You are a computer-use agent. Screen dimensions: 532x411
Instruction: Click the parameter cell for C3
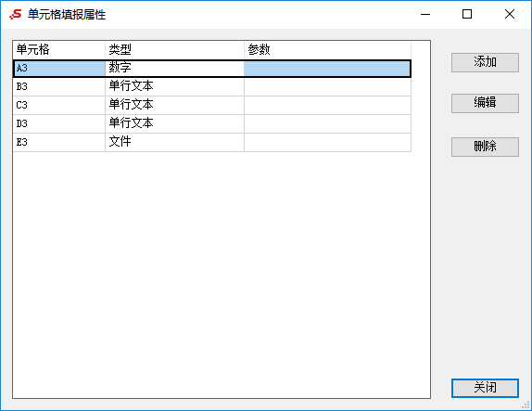click(x=327, y=105)
